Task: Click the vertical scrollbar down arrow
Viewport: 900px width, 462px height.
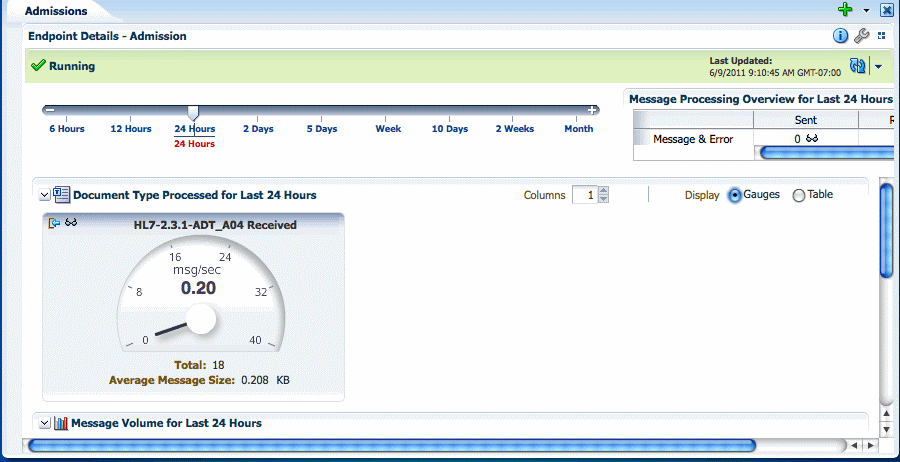Action: coord(887,429)
